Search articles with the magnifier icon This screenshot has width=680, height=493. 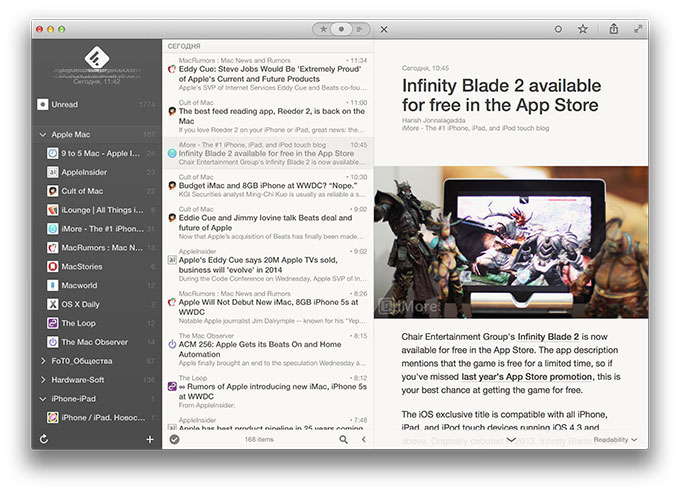343,439
